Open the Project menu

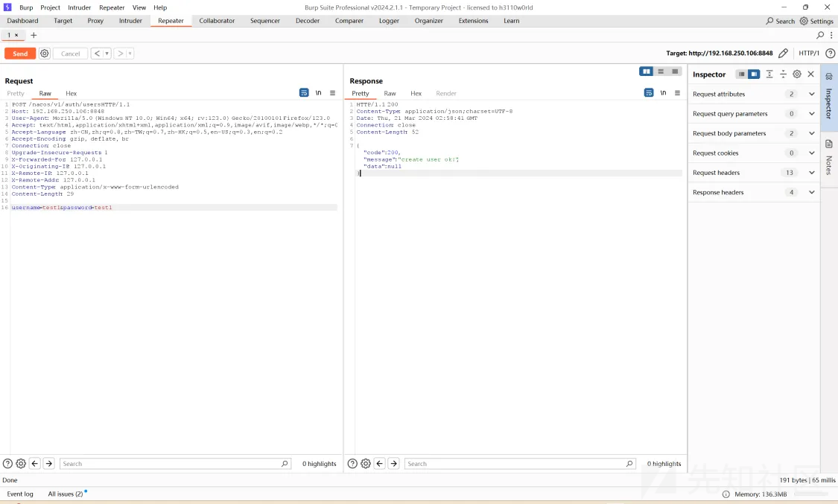(50, 7)
